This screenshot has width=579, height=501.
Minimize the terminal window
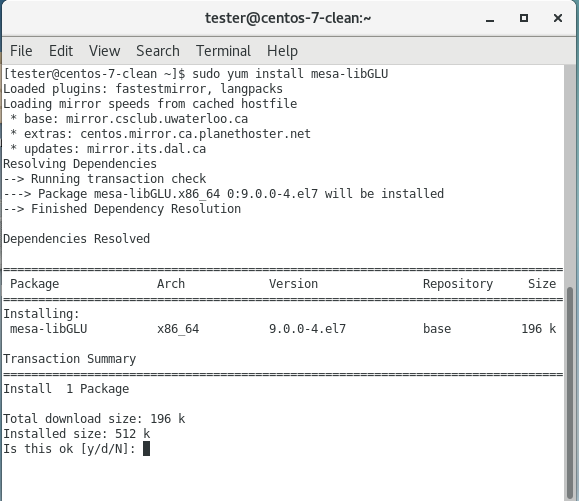(490, 18)
